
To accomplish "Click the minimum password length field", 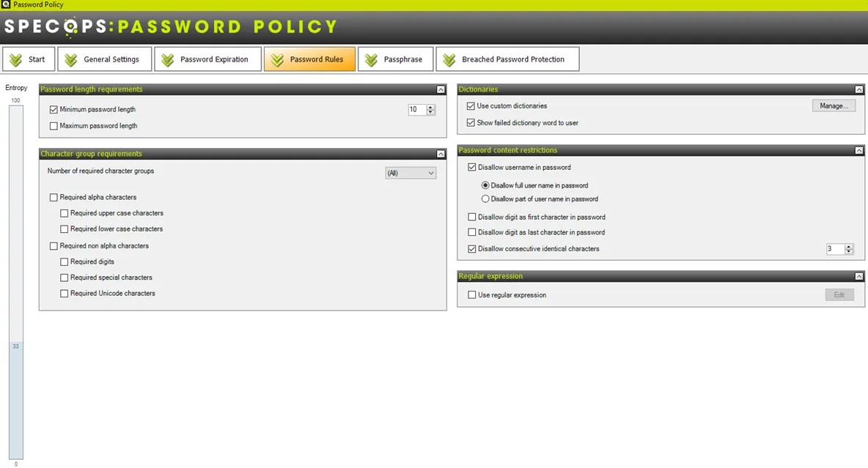I will [417, 110].
